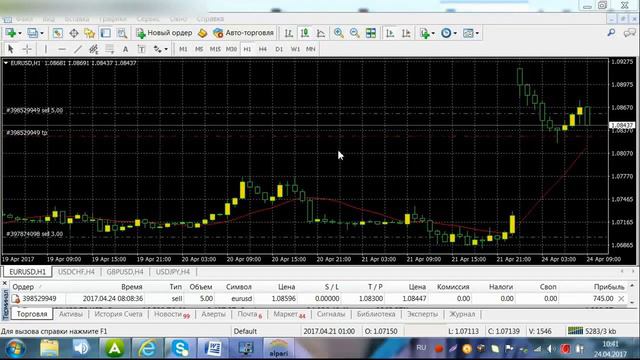Open the chat bubbles icon
The height and width of the screenshot is (360, 640).
630,33
